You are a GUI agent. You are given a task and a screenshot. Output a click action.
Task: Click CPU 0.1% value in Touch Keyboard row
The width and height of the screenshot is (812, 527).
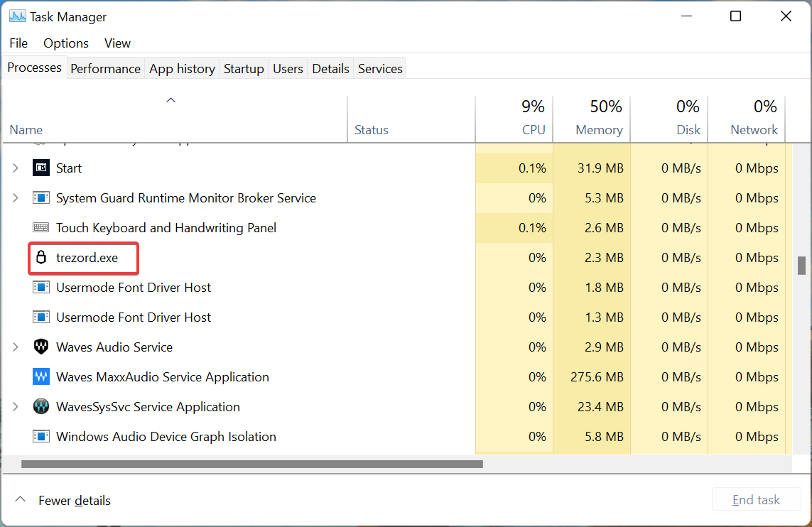pos(532,228)
